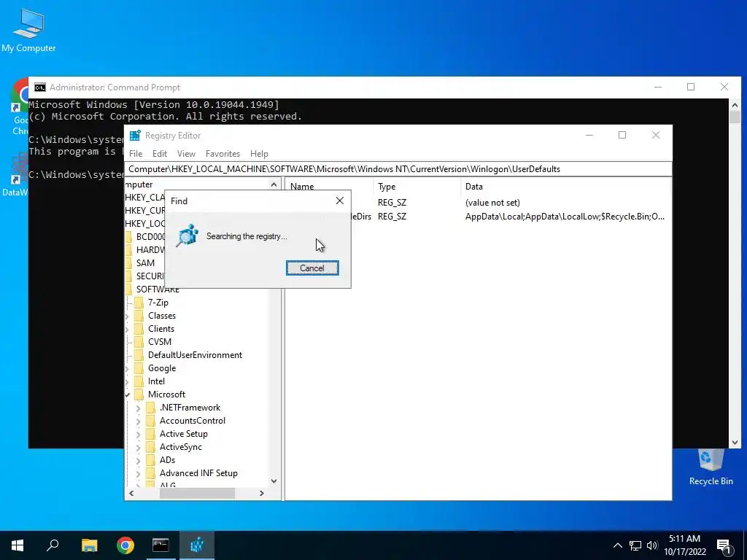Click the Active Setup folder icon
The height and width of the screenshot is (560, 747).
pos(150,434)
